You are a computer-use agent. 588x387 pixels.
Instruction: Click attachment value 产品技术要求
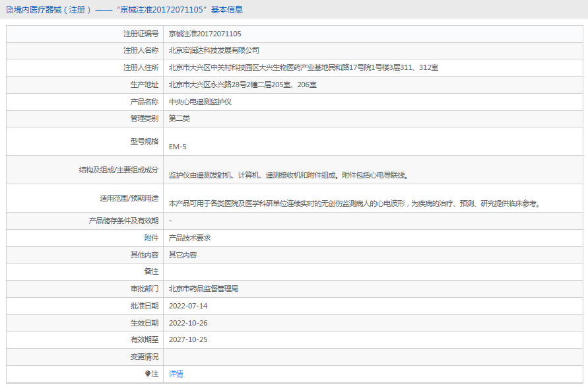point(190,238)
